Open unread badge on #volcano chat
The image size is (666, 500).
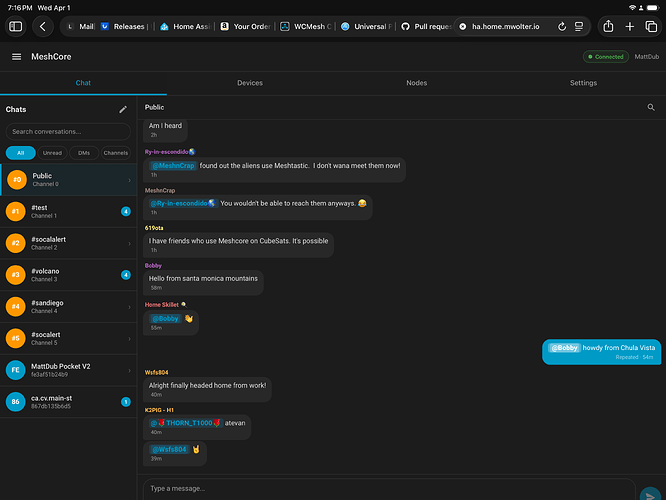tap(126, 275)
